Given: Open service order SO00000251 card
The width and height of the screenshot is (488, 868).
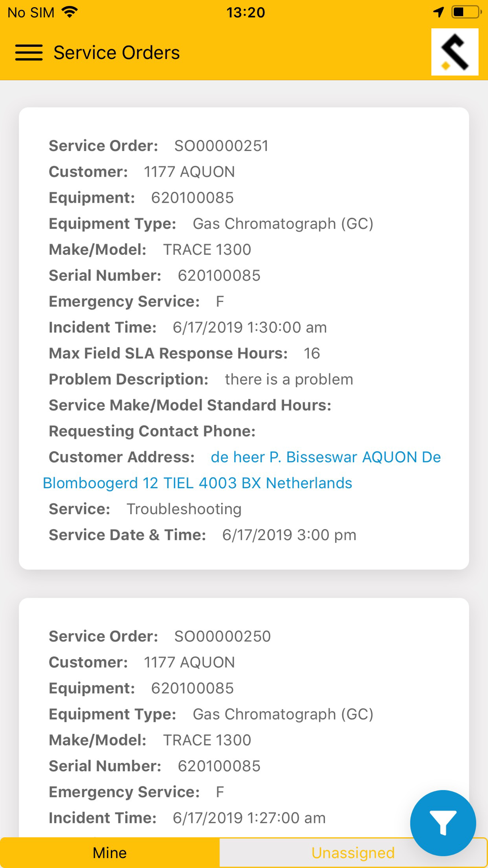Looking at the screenshot, I should pos(221,146).
